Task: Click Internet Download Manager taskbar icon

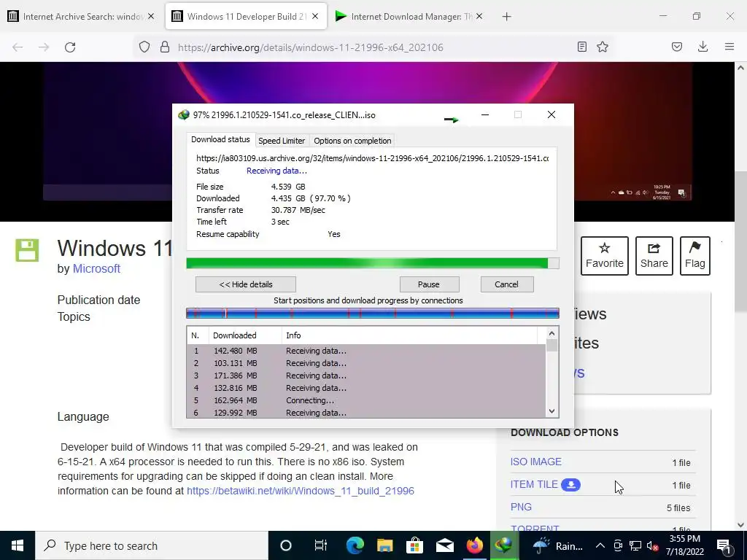Action: [504, 545]
